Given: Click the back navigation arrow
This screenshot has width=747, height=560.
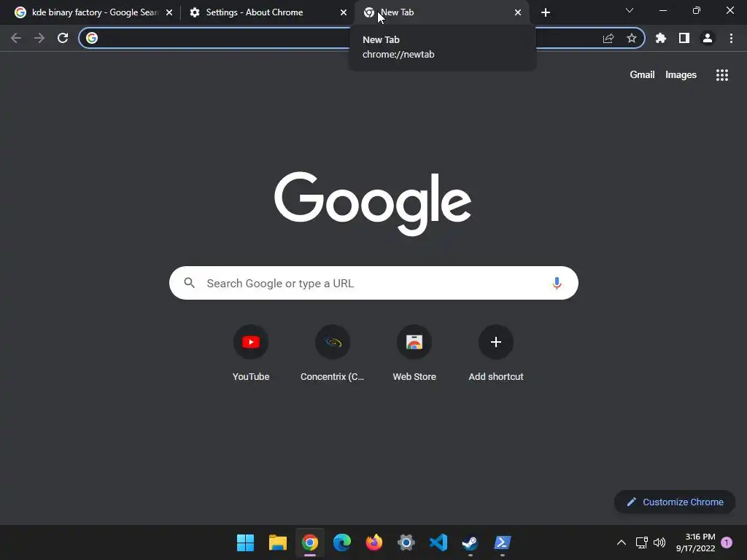Looking at the screenshot, I should click(16, 38).
